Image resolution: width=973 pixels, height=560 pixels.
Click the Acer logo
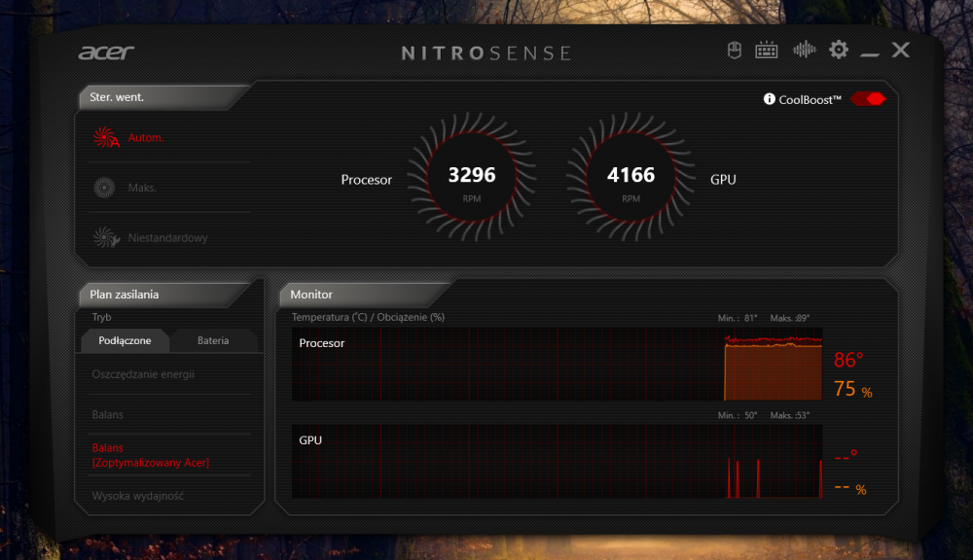click(106, 52)
